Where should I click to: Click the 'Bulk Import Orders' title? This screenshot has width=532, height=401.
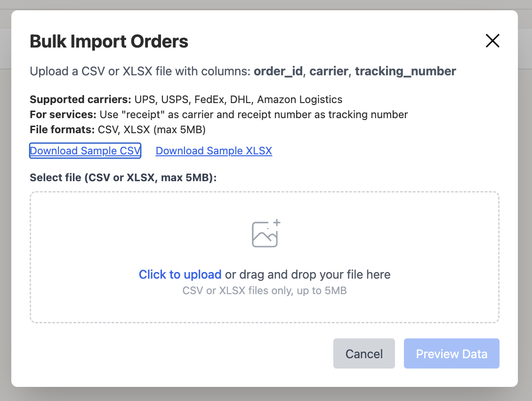click(x=109, y=41)
